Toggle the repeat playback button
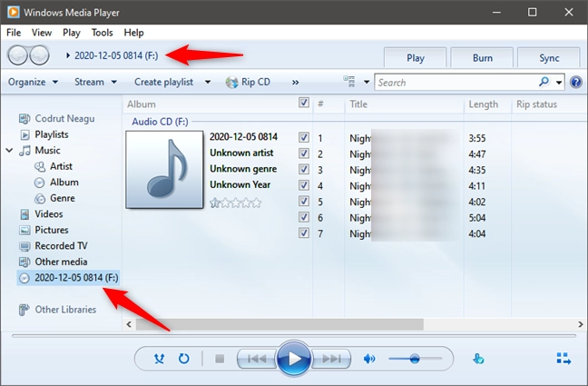The image size is (588, 386). pos(183,359)
